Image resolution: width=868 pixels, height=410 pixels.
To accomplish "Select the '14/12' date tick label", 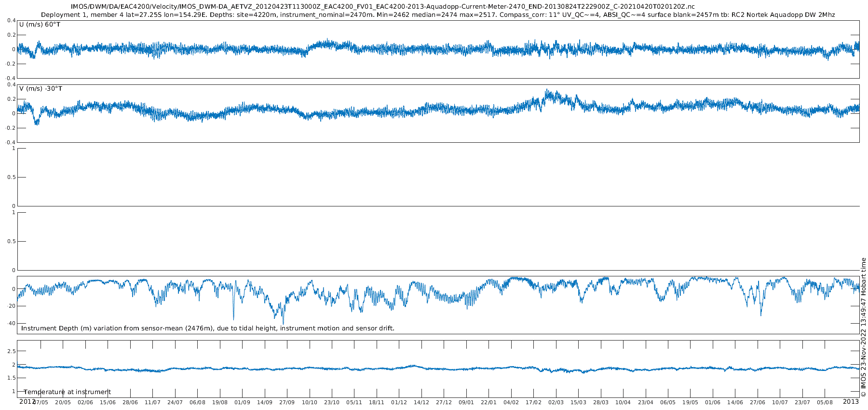I will [x=421, y=402].
